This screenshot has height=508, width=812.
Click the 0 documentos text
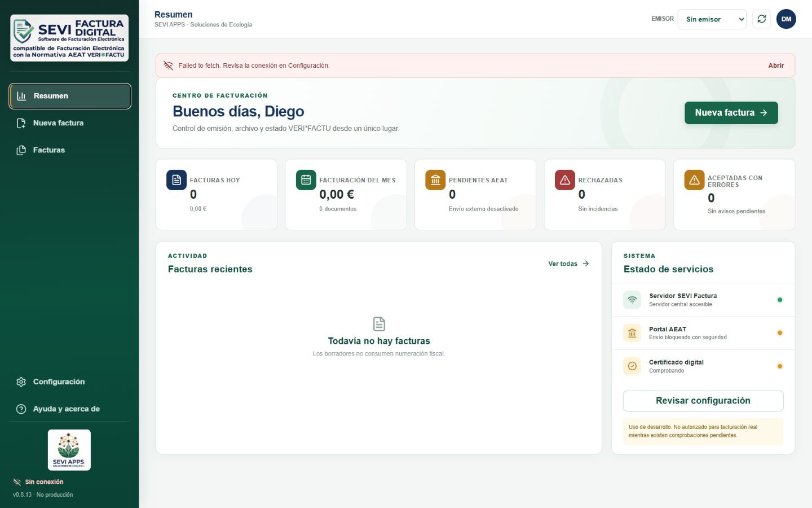click(338, 209)
